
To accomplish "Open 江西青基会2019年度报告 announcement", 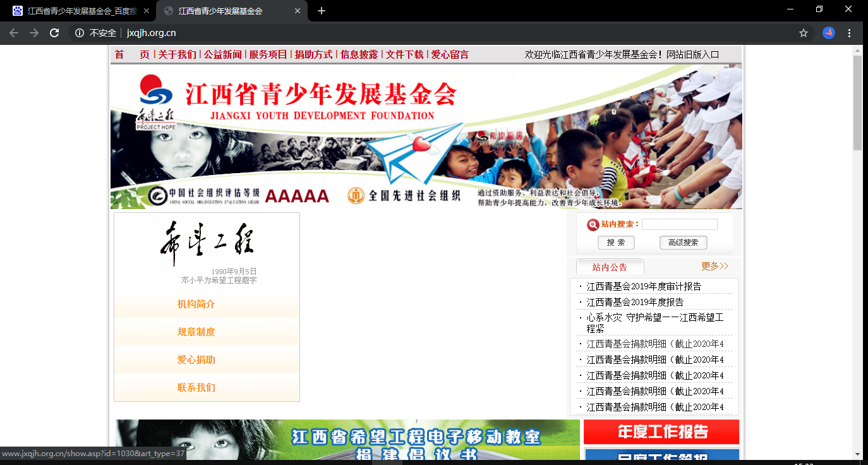I will (x=635, y=302).
